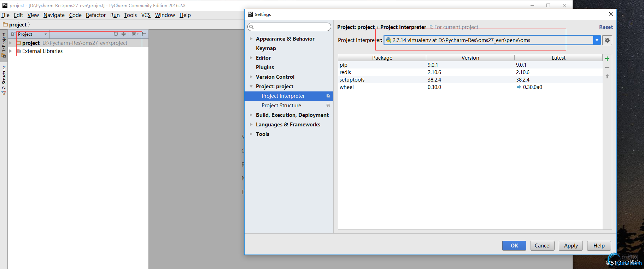Click the update arrow next to 0.30.0a0
The width and height of the screenshot is (644, 269).
click(x=519, y=87)
